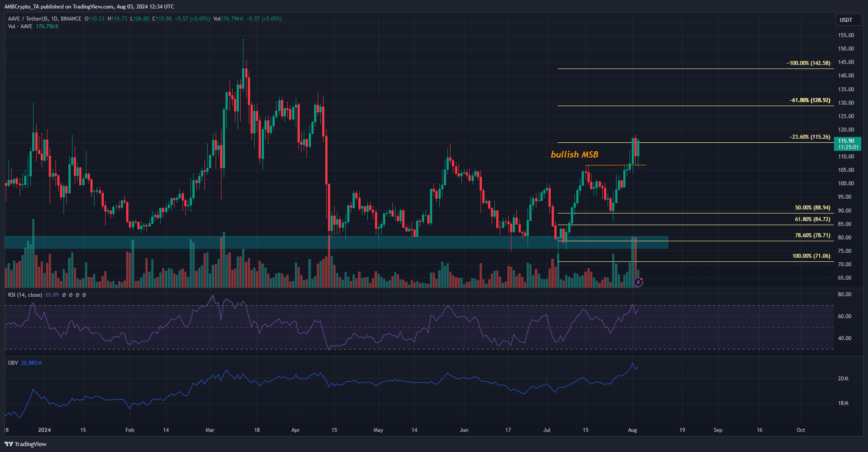Click the 20M label on OBV axis
The height and width of the screenshot is (452, 868).
[843, 379]
